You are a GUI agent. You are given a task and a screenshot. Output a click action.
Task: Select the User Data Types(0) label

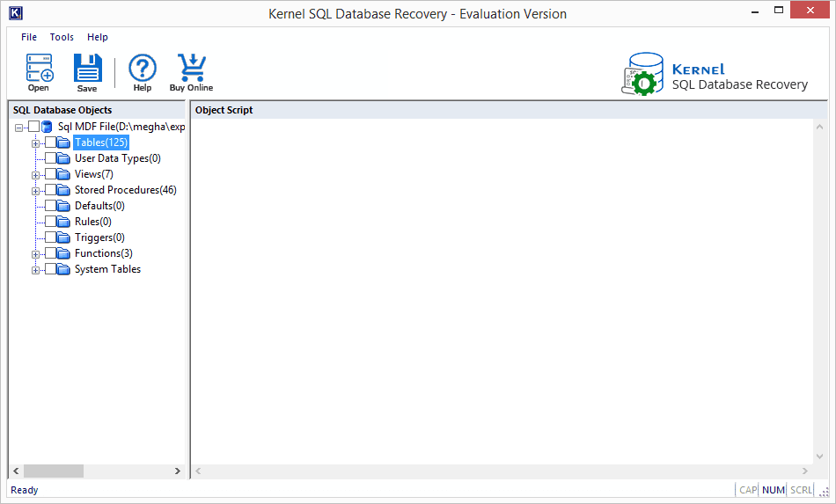[x=118, y=158]
